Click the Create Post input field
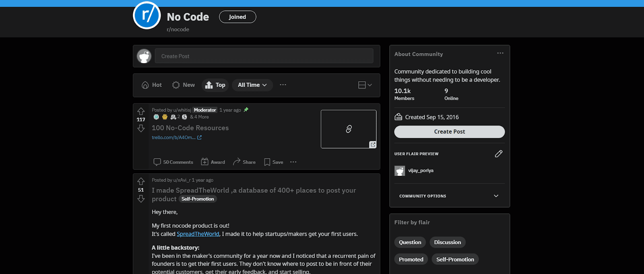 click(264, 56)
